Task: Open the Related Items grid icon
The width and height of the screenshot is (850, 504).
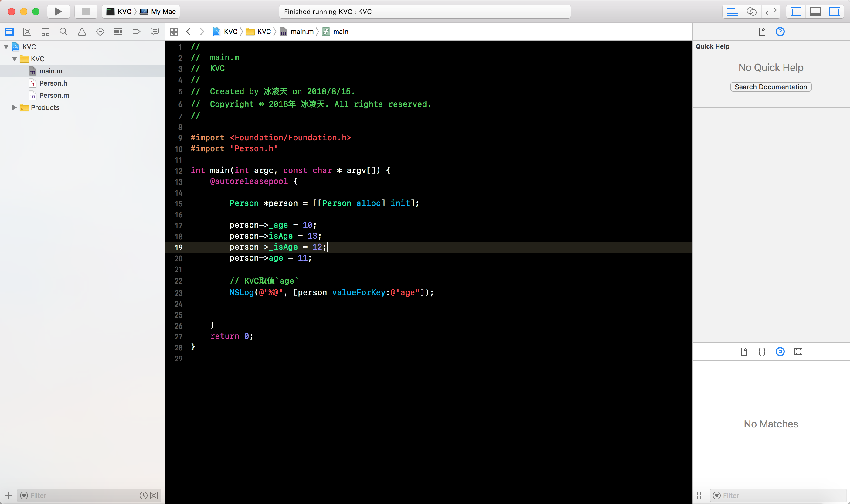Action: [x=174, y=32]
